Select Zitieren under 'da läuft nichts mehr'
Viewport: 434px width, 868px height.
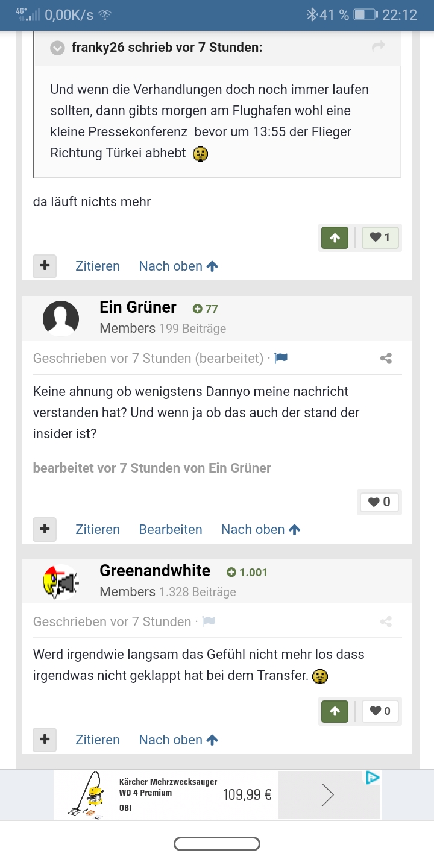click(x=98, y=266)
